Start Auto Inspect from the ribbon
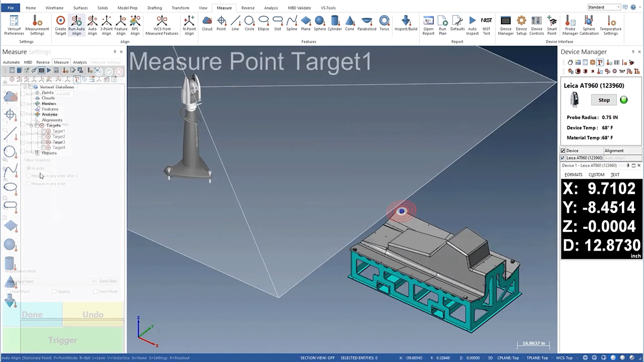Image resolution: width=644 pixels, height=362 pixels. [x=472, y=25]
